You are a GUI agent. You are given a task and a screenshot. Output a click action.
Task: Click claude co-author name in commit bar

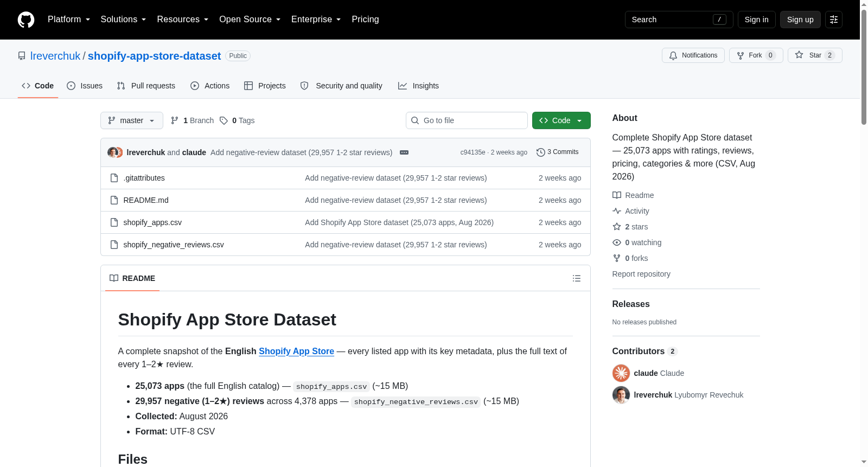tap(194, 152)
